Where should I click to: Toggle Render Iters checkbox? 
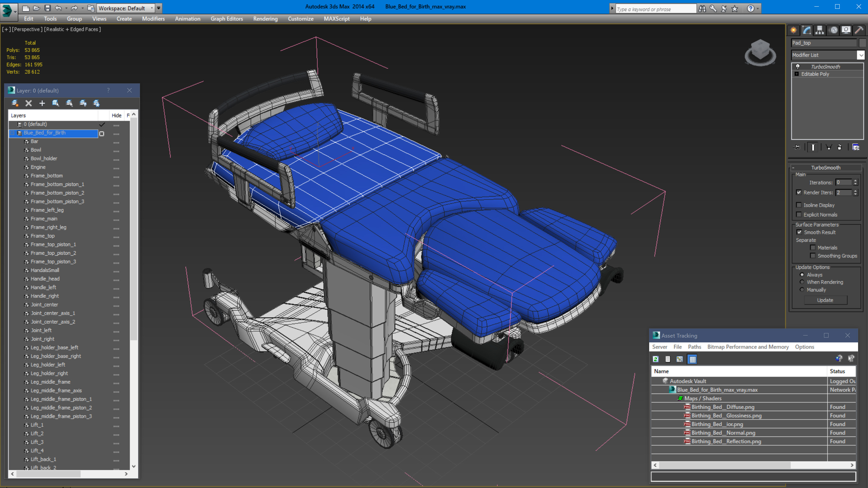799,192
